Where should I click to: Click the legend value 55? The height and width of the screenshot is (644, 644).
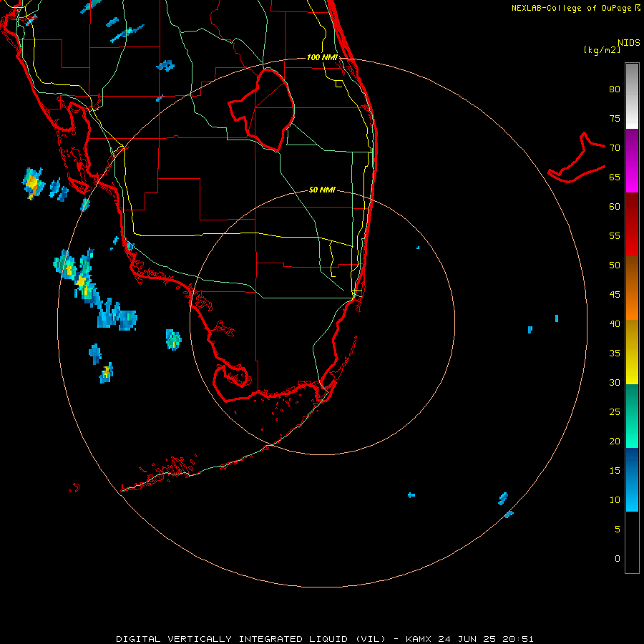(615, 236)
